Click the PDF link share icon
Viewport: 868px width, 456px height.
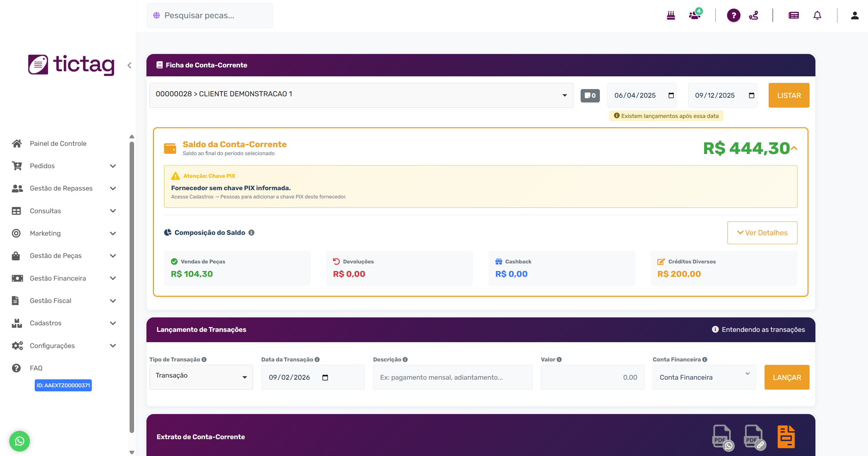tap(754, 437)
